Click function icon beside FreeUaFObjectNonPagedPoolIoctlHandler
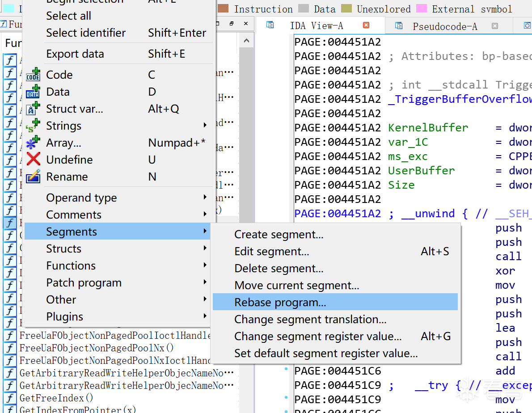The height and width of the screenshot is (413, 532). (x=10, y=335)
